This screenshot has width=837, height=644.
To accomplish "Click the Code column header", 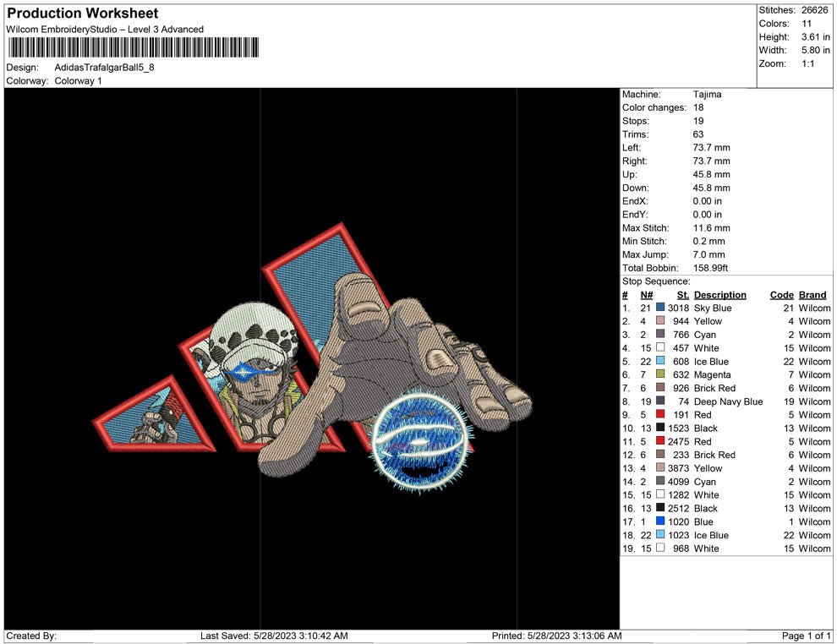I will point(781,295).
